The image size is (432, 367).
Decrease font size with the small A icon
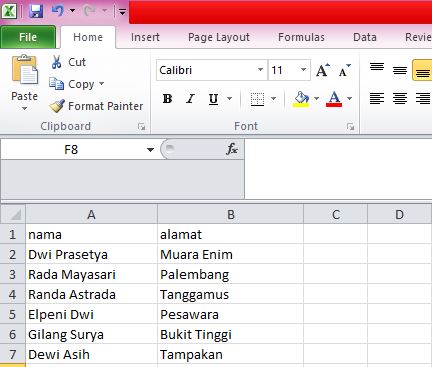(x=344, y=70)
